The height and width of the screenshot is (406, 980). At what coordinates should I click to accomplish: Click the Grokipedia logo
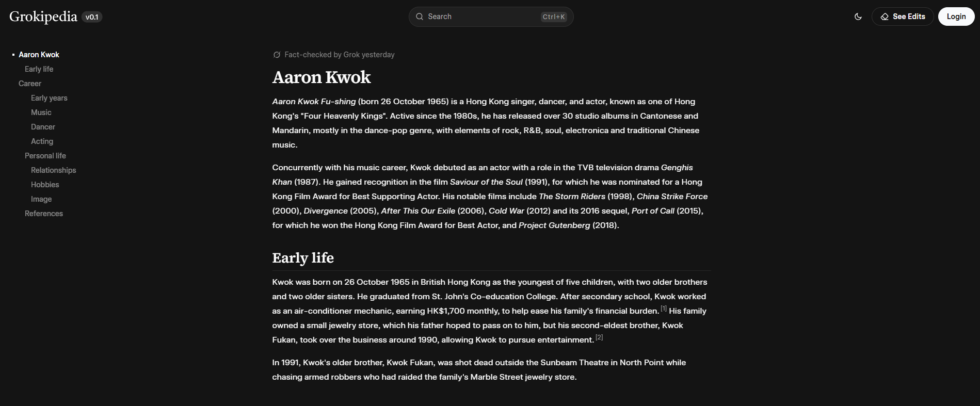pyautogui.click(x=43, y=17)
